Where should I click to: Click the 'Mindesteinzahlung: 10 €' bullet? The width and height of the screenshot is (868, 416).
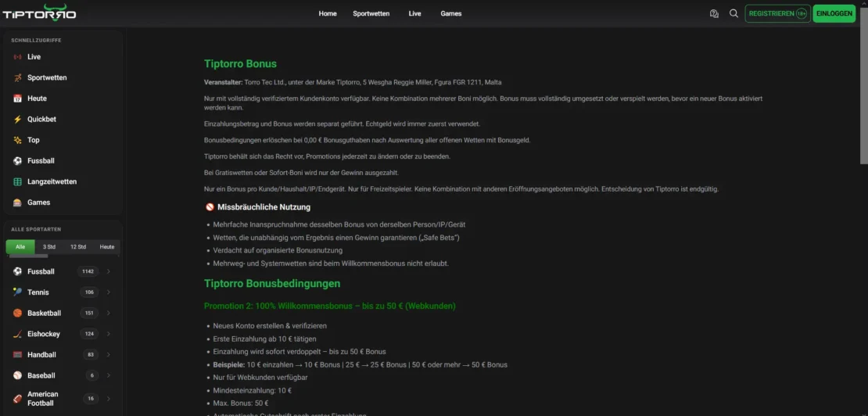(253, 390)
